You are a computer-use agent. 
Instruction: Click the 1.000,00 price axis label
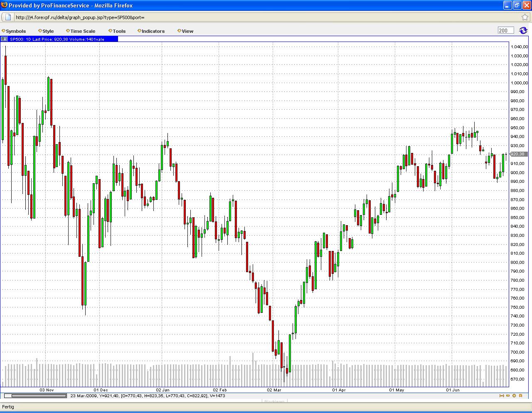point(519,83)
